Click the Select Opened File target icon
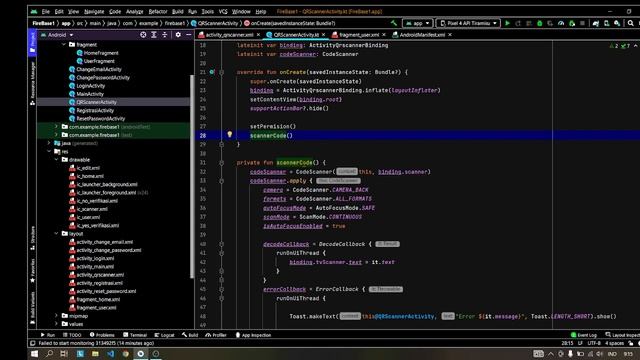Image resolution: width=640 pixels, height=360 pixels. [x=143, y=35]
